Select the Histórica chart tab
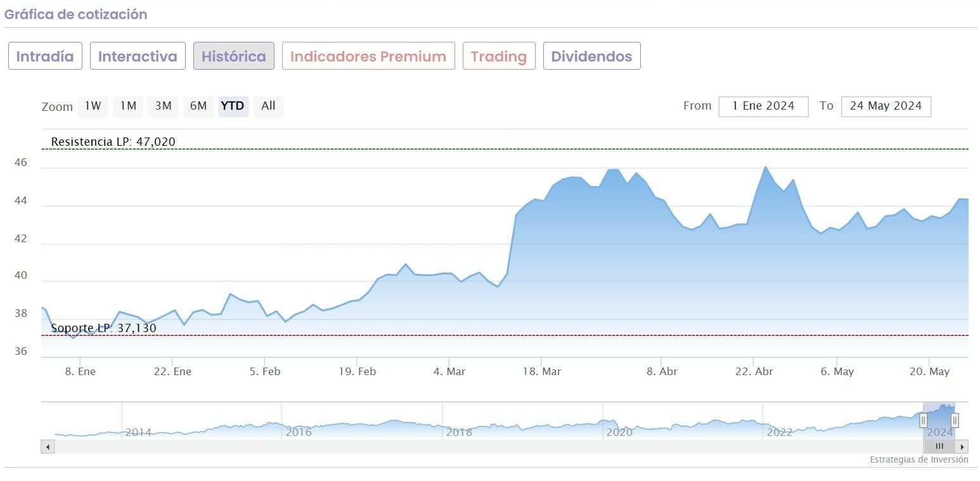 234,56
